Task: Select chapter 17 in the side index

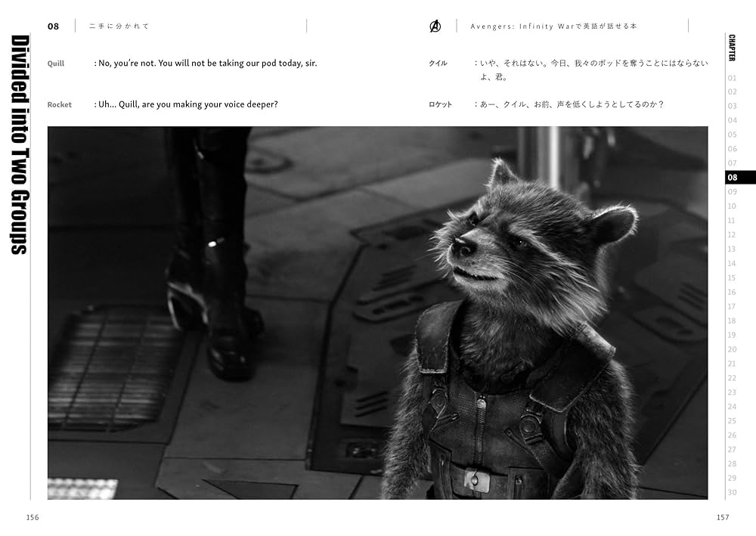Action: tap(732, 307)
